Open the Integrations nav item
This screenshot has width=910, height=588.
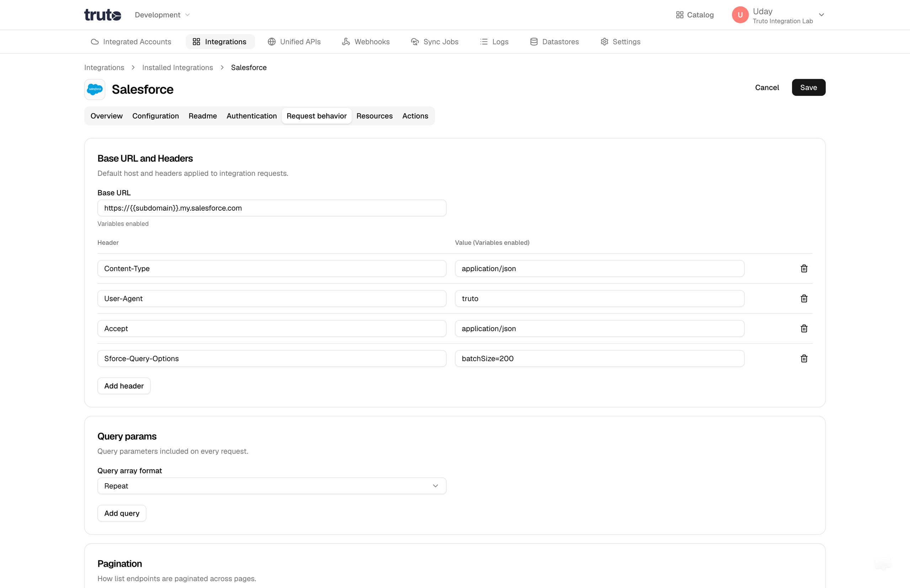click(x=220, y=42)
